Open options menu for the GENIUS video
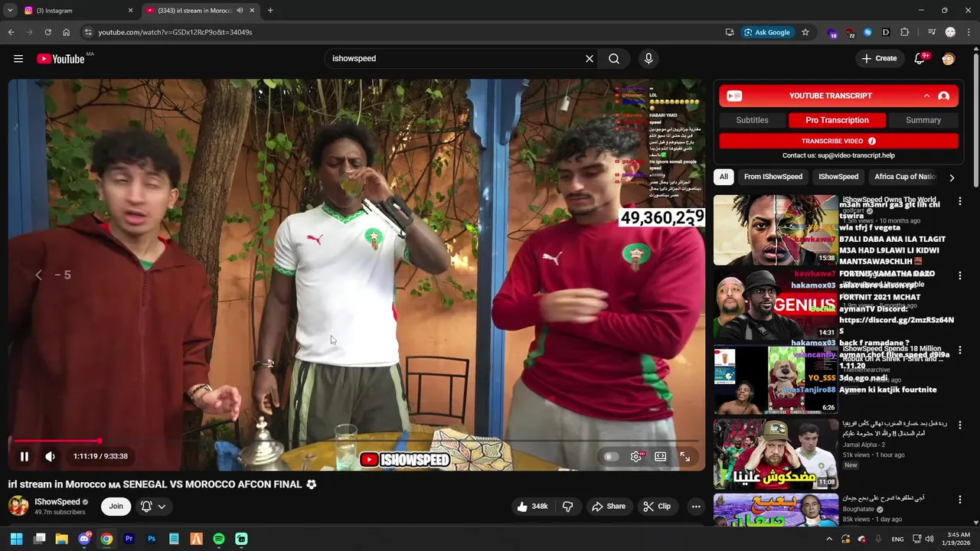980x551 pixels. [960, 275]
